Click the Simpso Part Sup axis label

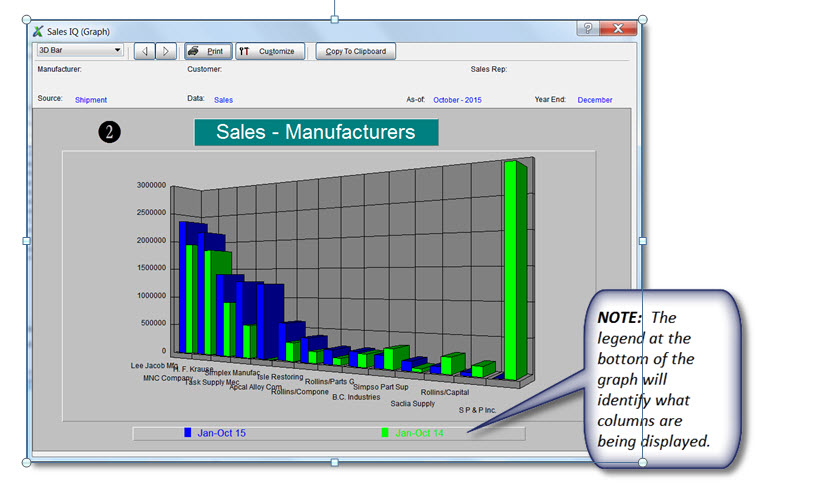click(381, 386)
